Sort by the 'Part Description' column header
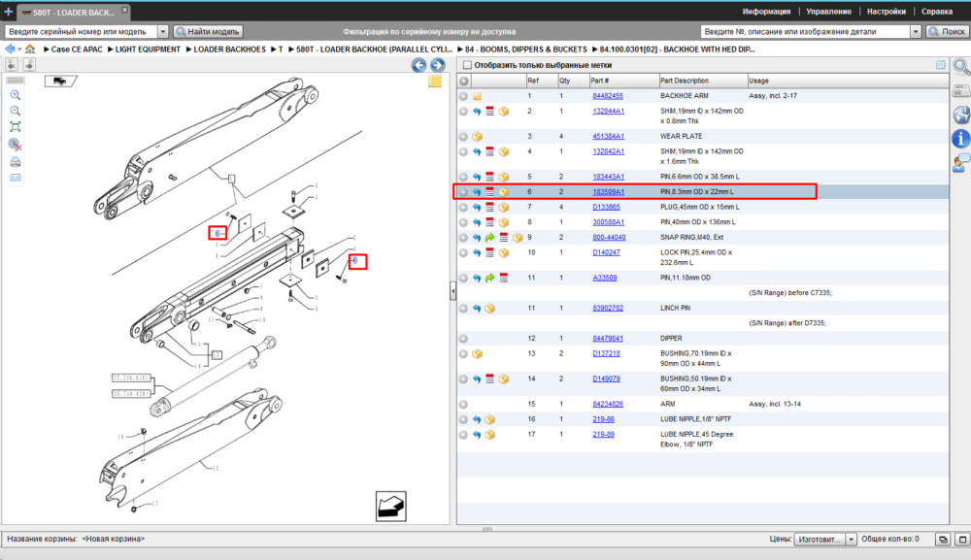The height and width of the screenshot is (560, 971). (x=703, y=82)
